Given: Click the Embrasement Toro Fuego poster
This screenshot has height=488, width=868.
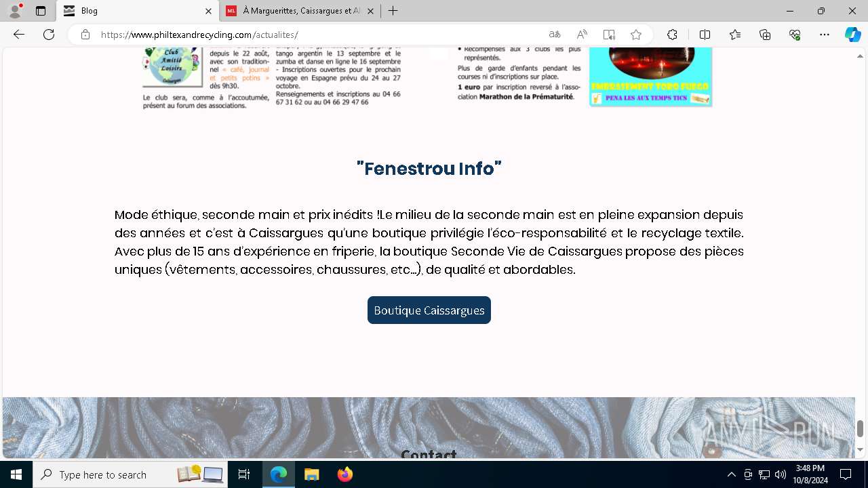Looking at the screenshot, I should (650, 77).
